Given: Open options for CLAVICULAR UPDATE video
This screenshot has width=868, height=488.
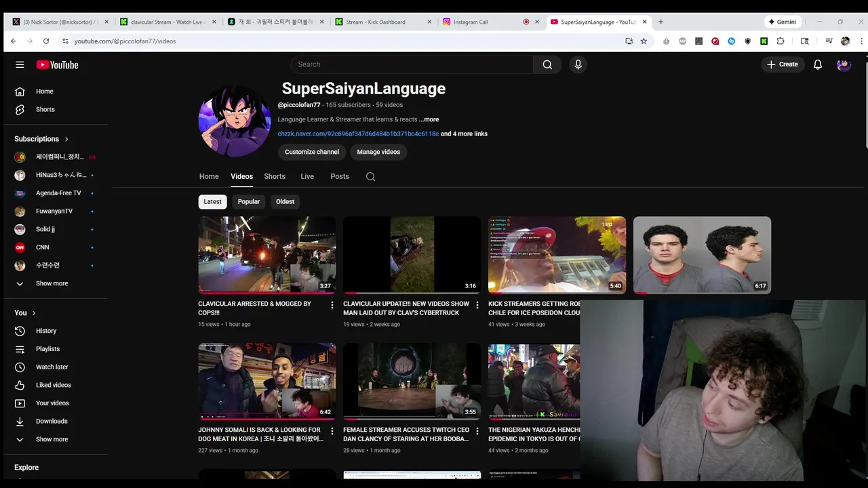Looking at the screenshot, I should tap(477, 305).
